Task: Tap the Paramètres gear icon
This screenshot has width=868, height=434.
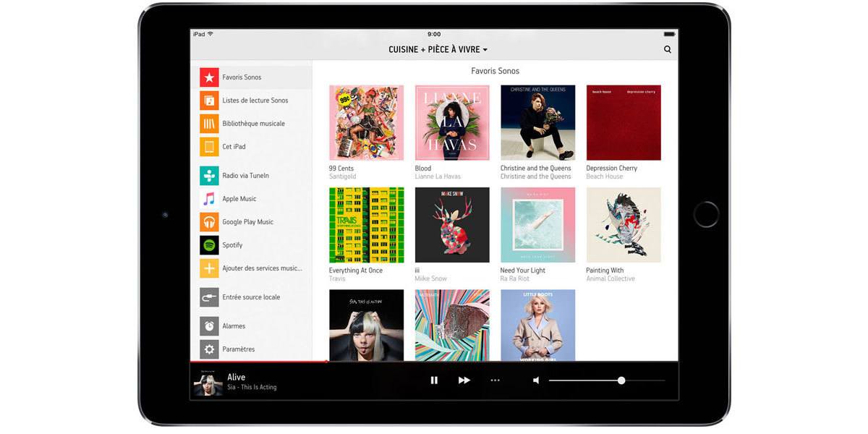Action: pos(209,349)
